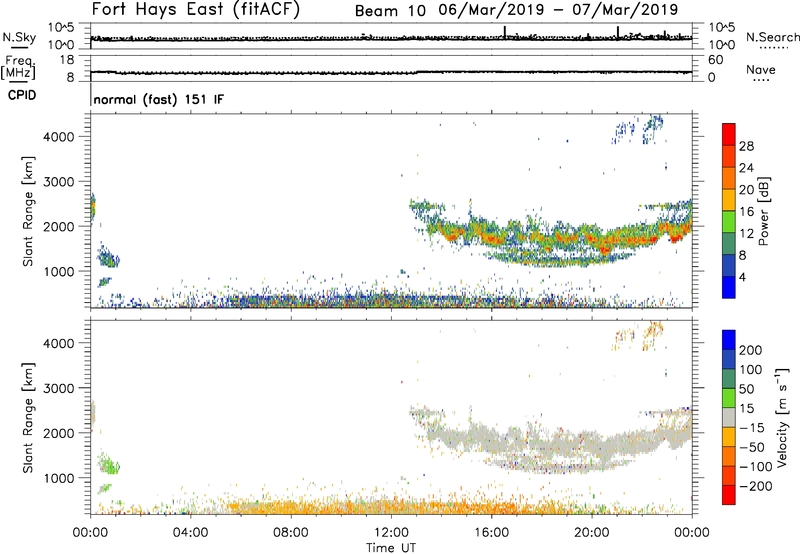Click the "Nave" legend label
The image size is (800, 554).
tap(760, 70)
